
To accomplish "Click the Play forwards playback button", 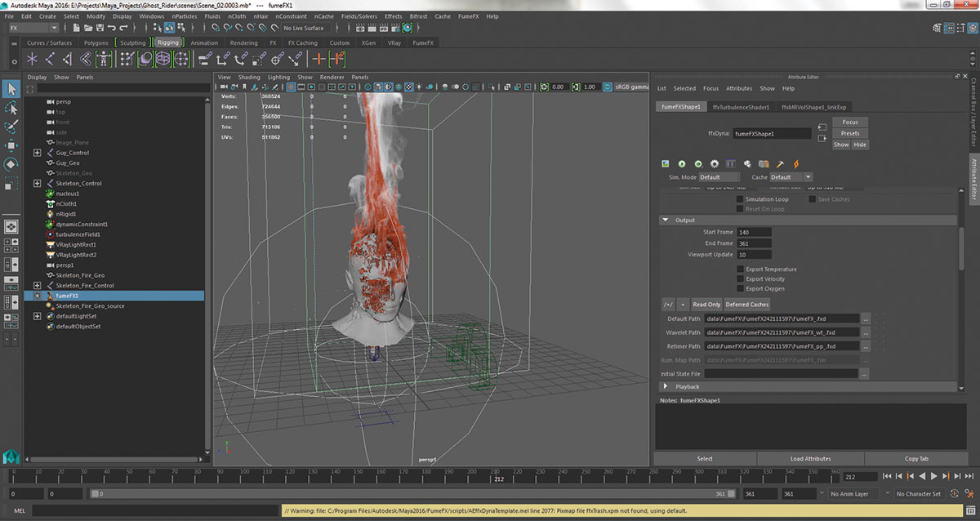I will point(934,476).
